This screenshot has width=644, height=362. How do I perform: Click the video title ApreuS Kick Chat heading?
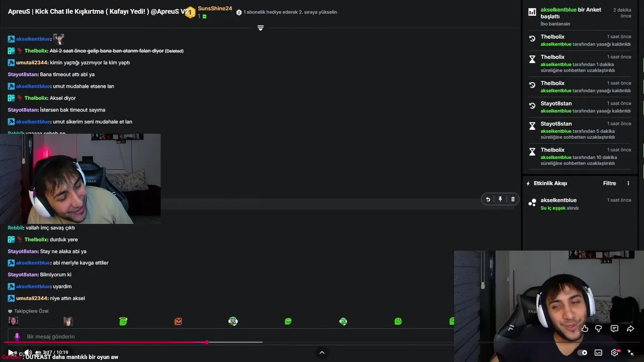(99, 12)
